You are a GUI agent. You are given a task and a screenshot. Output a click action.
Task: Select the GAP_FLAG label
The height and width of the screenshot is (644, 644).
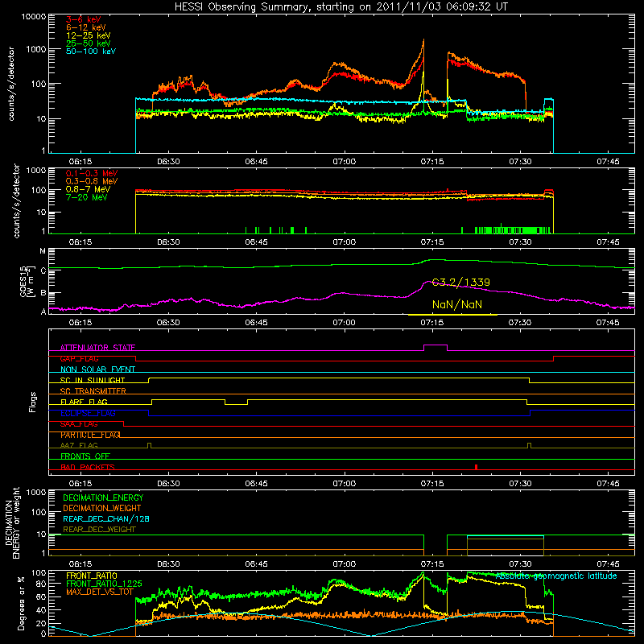pyautogui.click(x=79, y=358)
